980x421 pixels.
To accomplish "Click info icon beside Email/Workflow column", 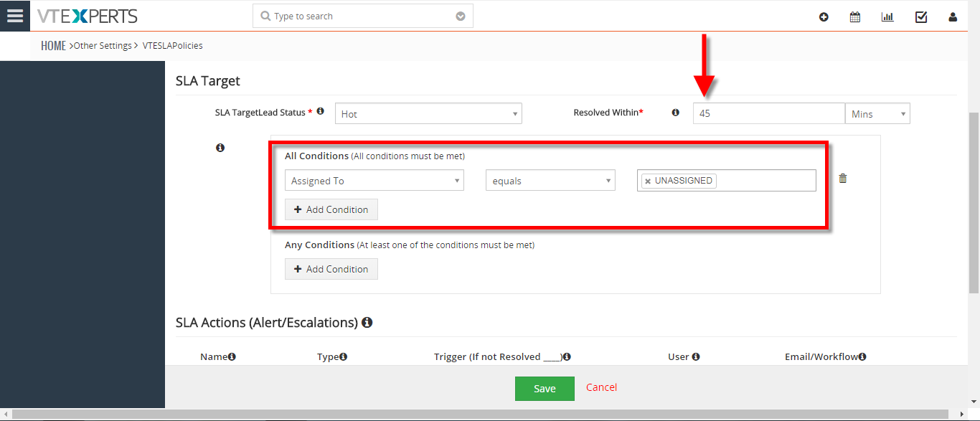I will click(862, 356).
